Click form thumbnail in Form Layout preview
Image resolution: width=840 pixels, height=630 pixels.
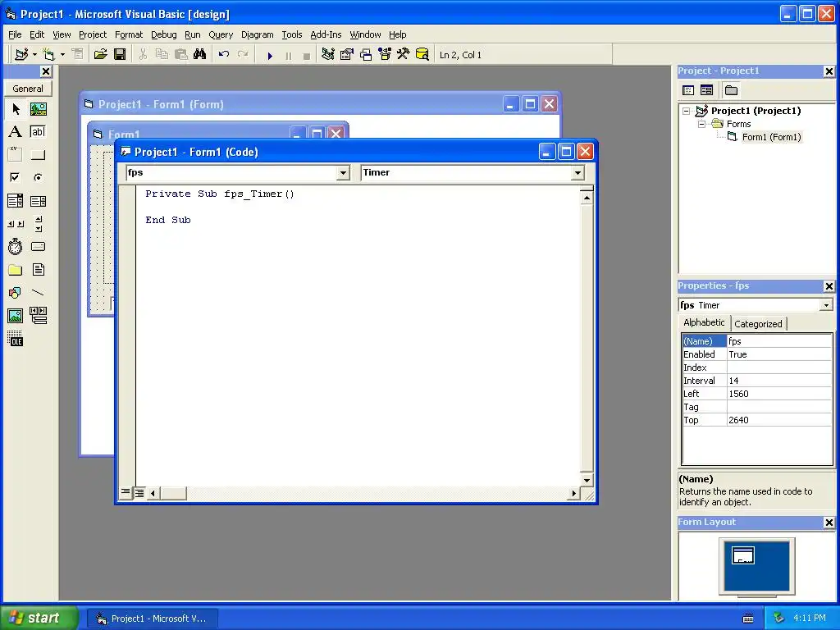point(743,555)
